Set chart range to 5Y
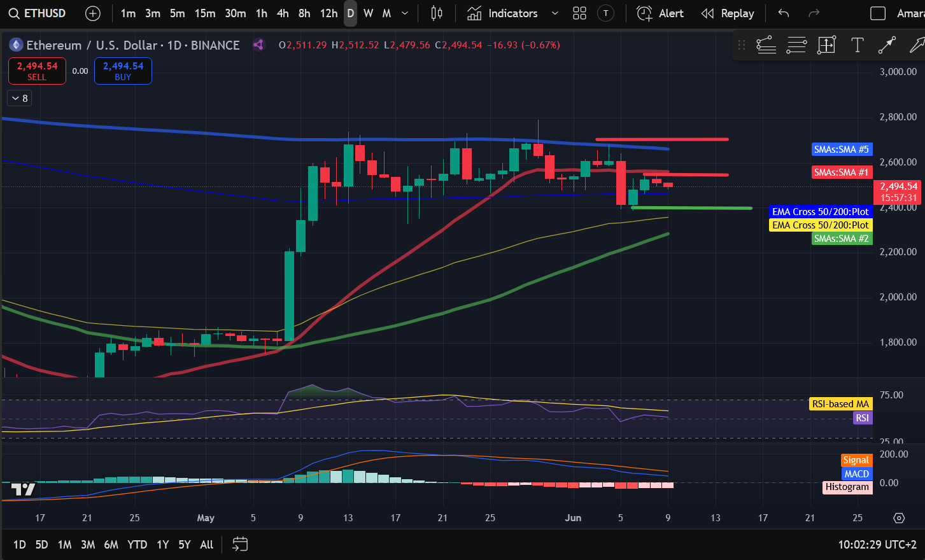This screenshot has height=560, width=925. (x=185, y=544)
